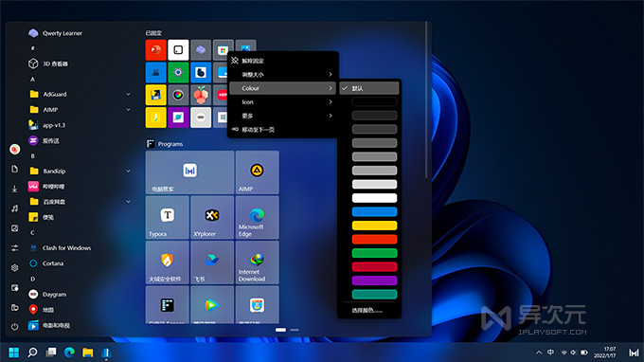
Task: Open the purple planet pinned tile
Action: [x=178, y=118]
